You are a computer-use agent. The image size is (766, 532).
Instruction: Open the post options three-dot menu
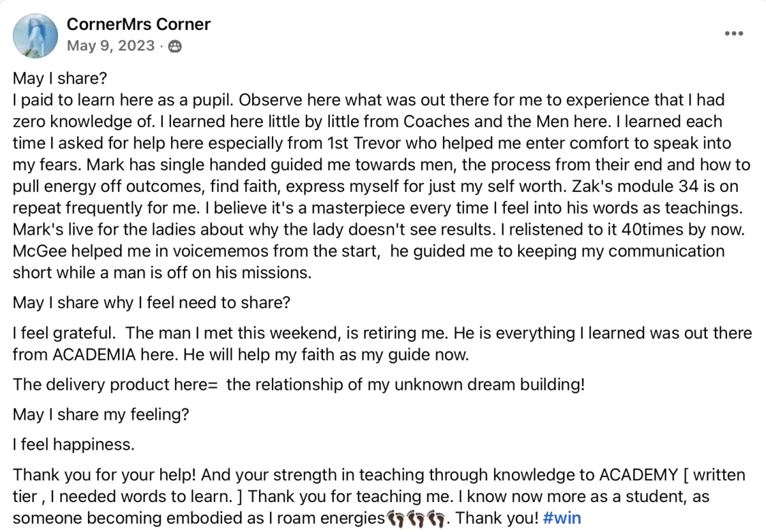point(734,33)
